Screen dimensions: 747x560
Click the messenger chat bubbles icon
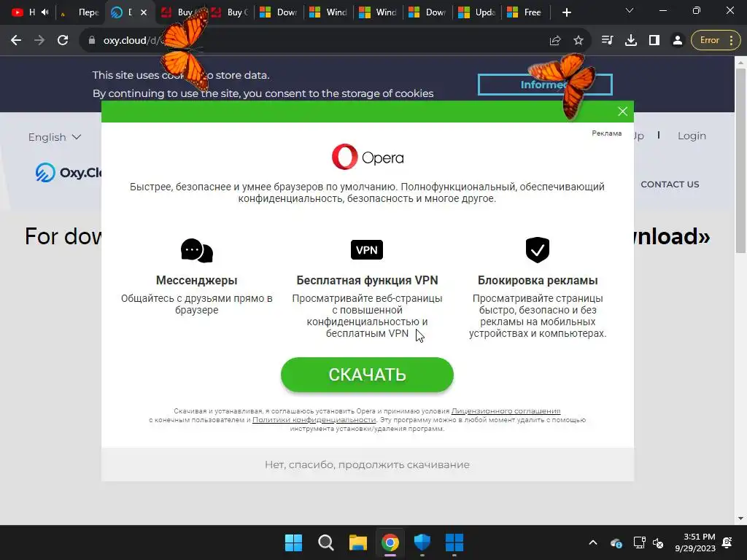(x=197, y=251)
